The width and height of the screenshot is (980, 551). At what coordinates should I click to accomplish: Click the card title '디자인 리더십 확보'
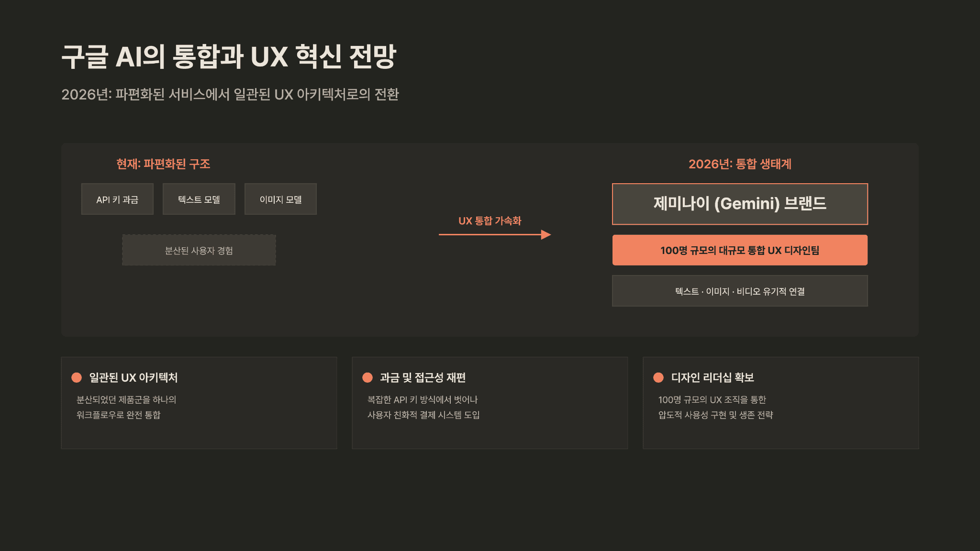pos(713,377)
